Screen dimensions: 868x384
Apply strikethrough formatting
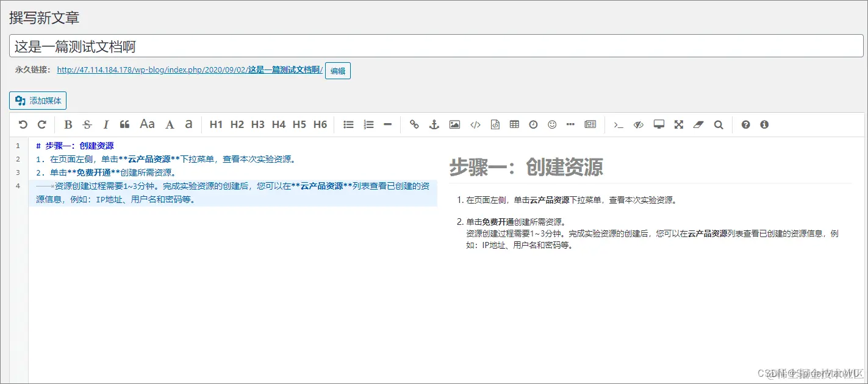87,124
